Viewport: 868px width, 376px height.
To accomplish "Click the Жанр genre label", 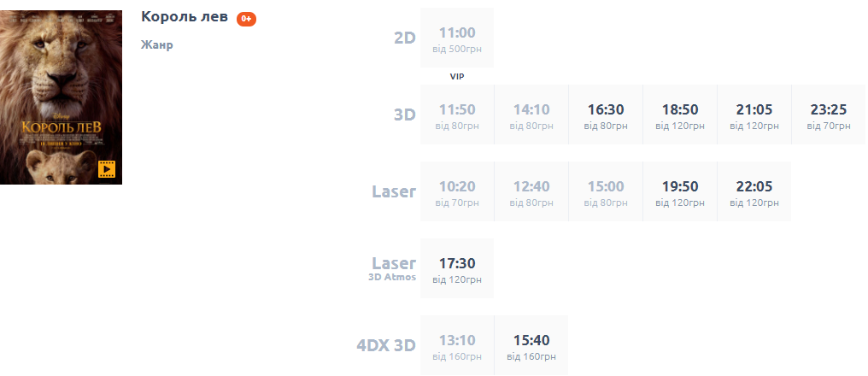I will 157,44.
